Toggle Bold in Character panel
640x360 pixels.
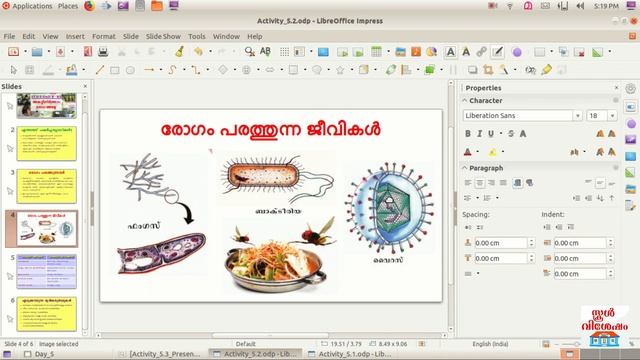pos(468,133)
